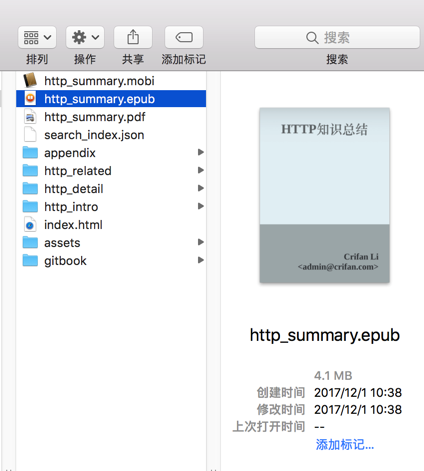Select the http_summary.pdf file name

point(95,117)
